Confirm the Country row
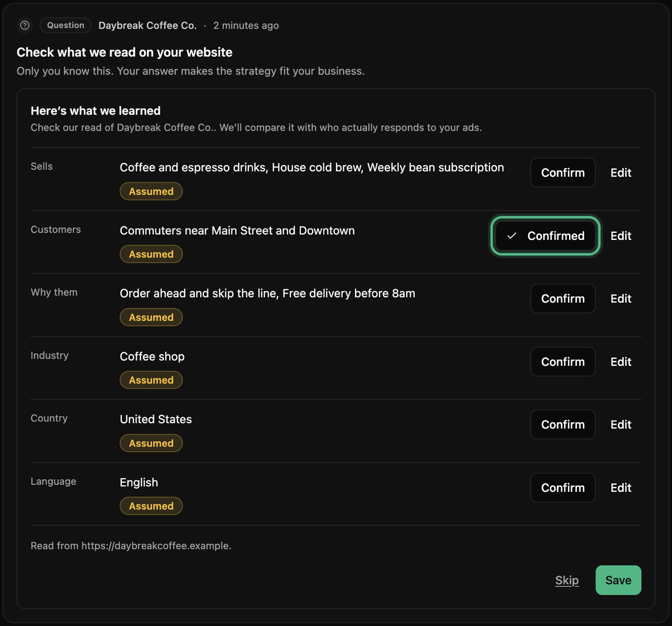The width and height of the screenshot is (672, 626). 563,425
